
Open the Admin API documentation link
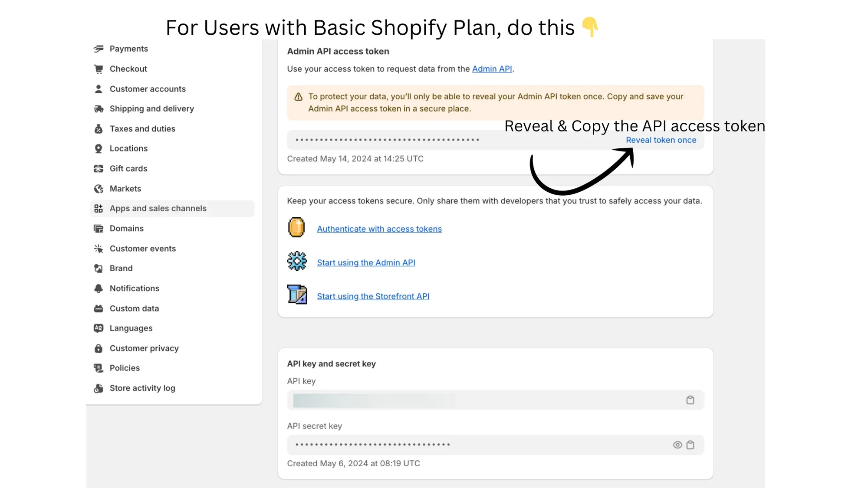[x=491, y=69]
